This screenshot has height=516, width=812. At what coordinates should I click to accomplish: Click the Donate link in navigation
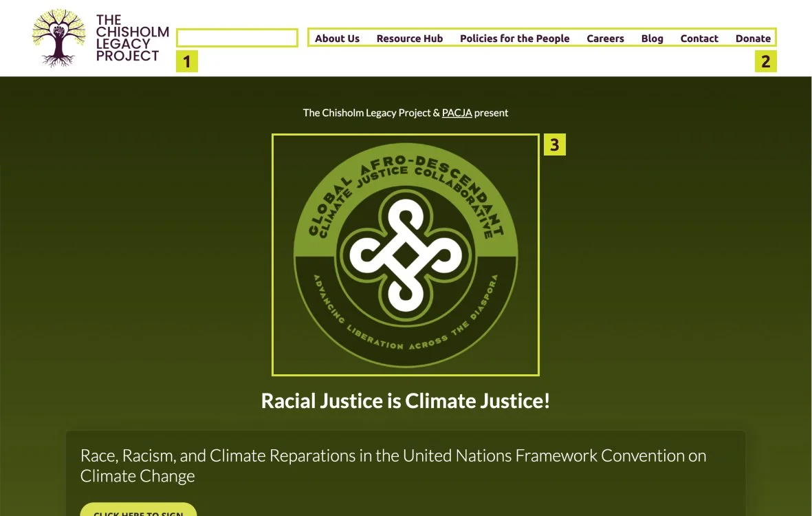tap(753, 39)
